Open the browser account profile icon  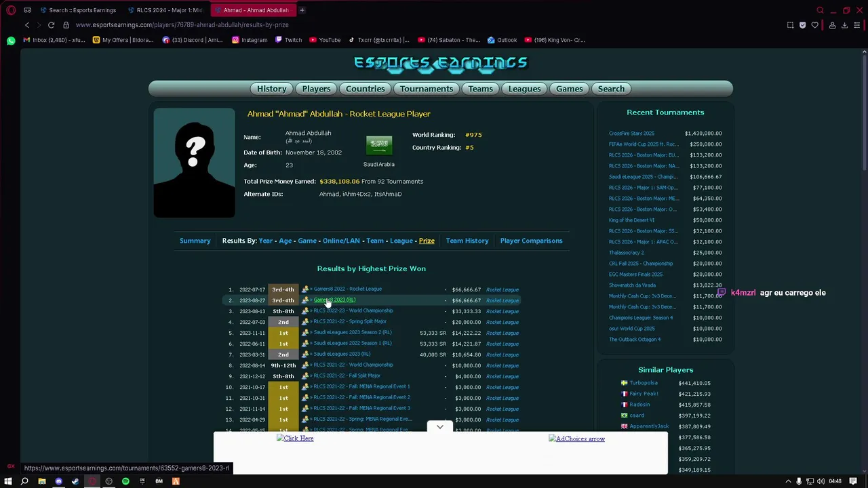[831, 25]
